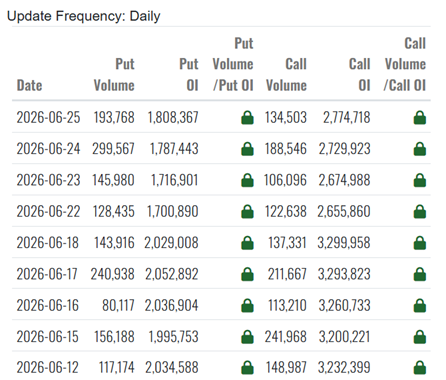Click the Call ratio lock icon for 2026-06-12
Viewport: 446px width, 380px height.
tap(420, 368)
